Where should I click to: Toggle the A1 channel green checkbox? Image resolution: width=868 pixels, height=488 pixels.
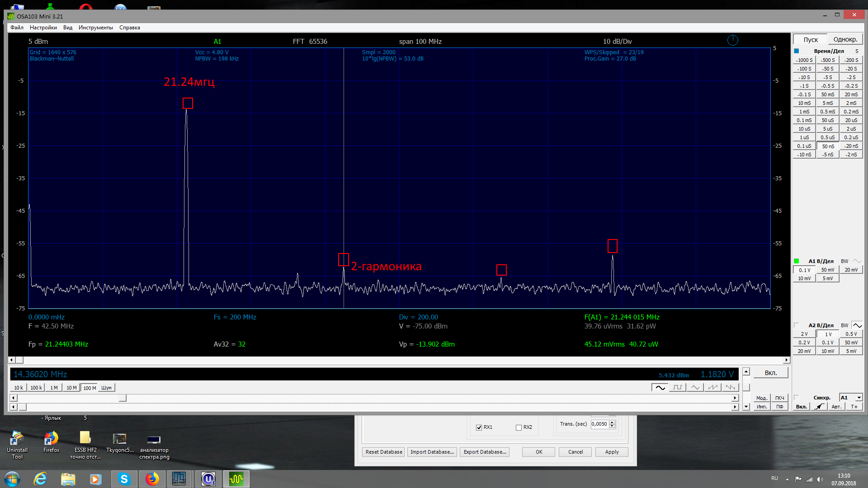point(797,261)
